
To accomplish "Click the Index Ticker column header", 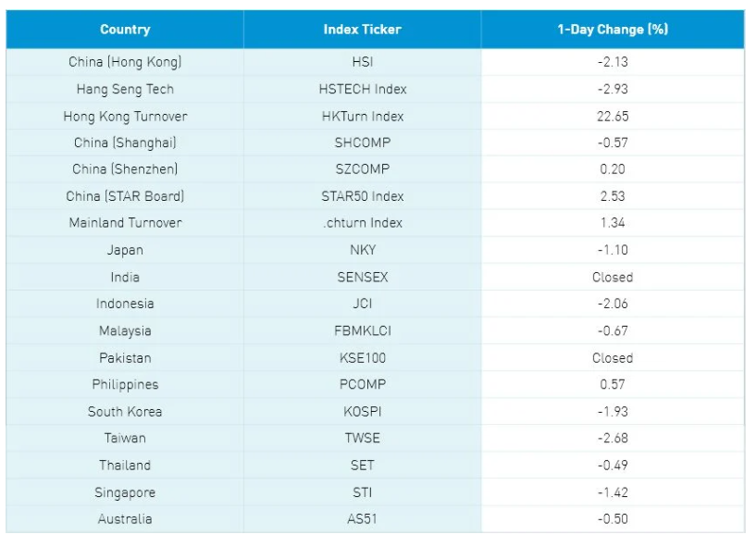I will coord(362,30).
